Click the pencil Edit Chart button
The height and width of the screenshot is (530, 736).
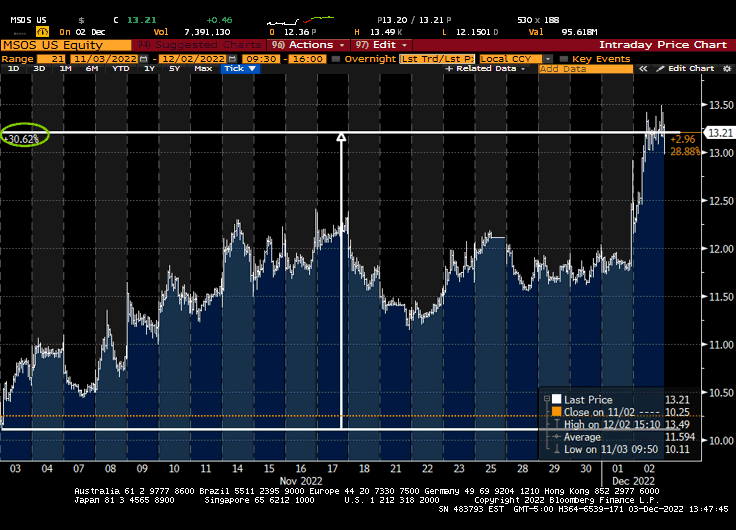(685, 69)
